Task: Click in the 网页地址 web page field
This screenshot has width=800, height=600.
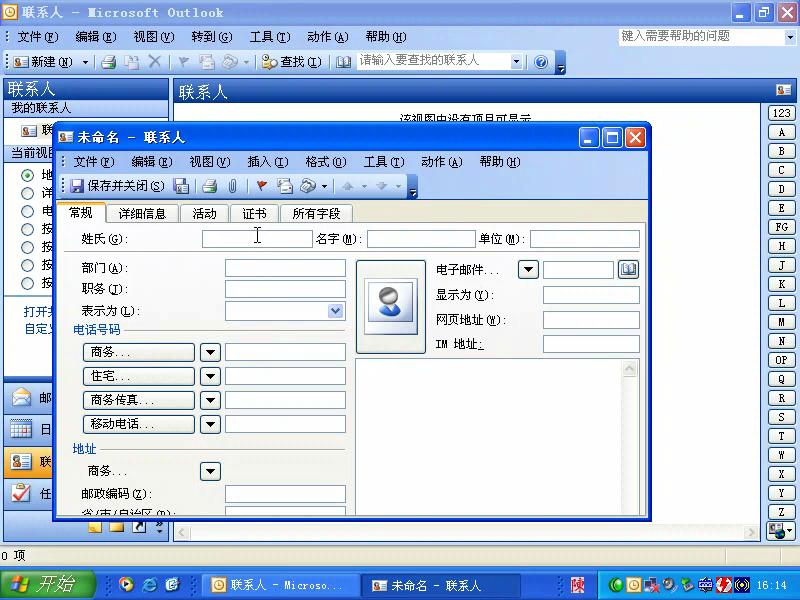Action: (591, 320)
